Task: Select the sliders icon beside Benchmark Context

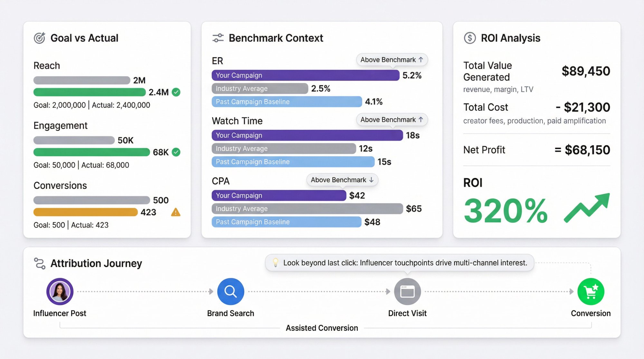Action: tap(218, 38)
